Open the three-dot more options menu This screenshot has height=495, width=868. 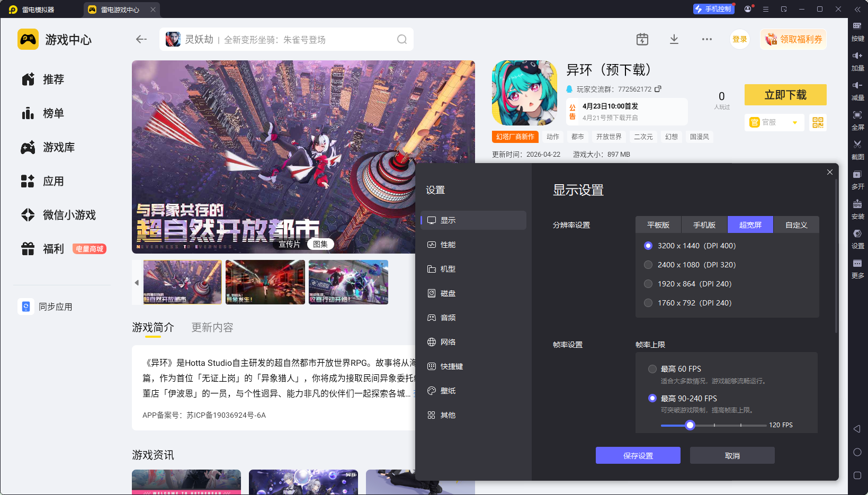707,39
